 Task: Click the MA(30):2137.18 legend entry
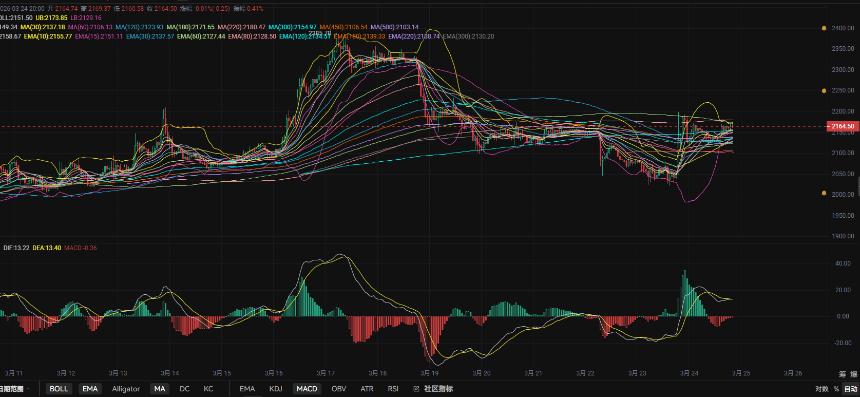[43, 27]
